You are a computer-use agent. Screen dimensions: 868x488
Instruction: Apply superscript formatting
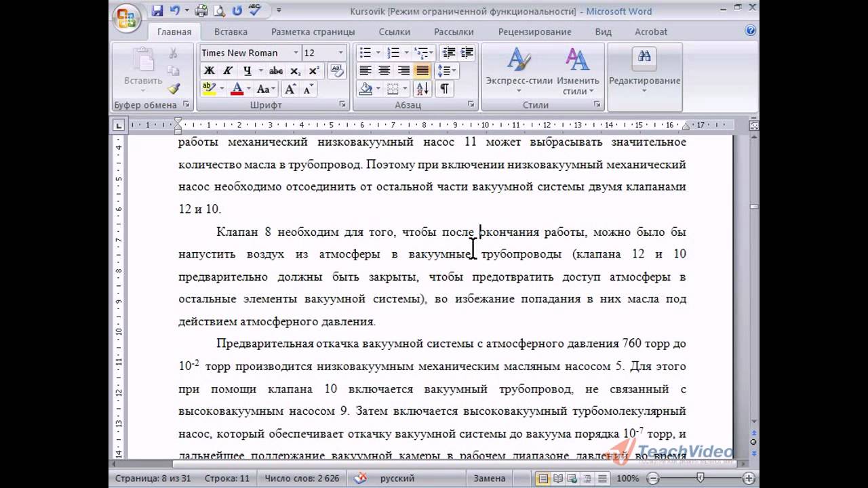(314, 70)
